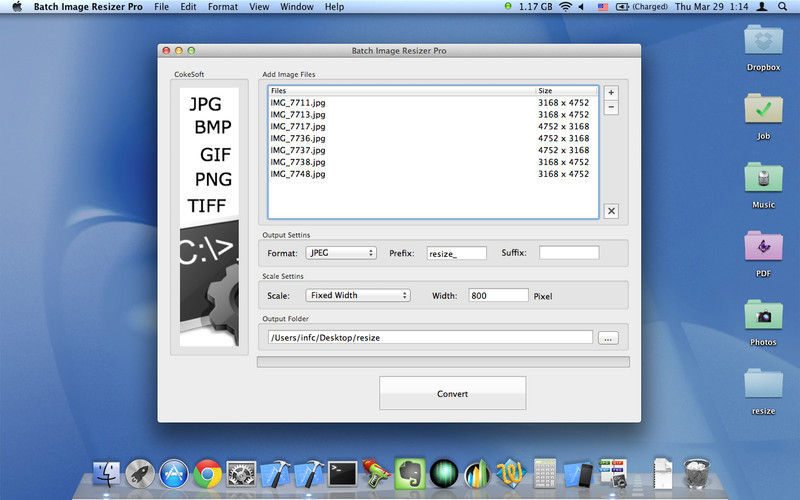Open the battery Charged status menu
The width and height of the screenshot is (800, 500).
pyautogui.click(x=642, y=7)
